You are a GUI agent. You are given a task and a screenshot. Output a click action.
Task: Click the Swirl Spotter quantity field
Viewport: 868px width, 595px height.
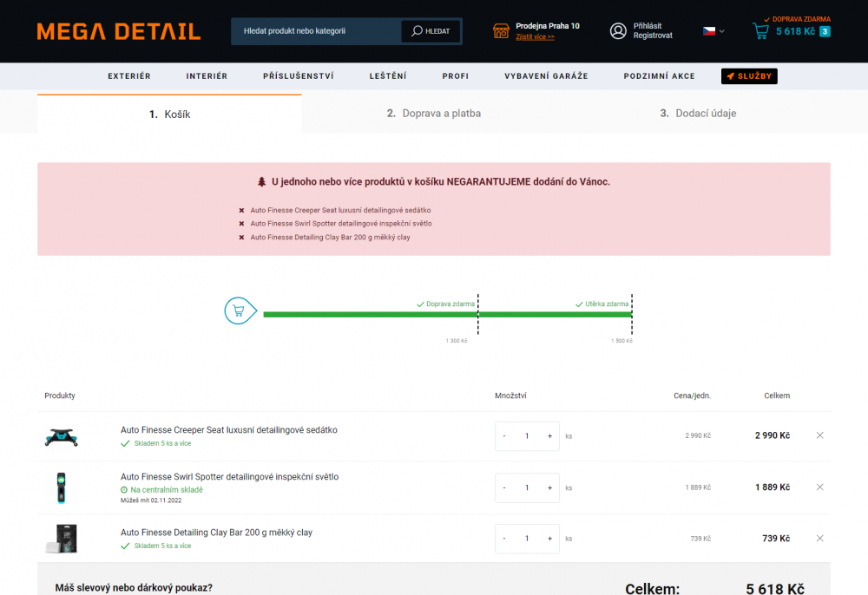527,487
